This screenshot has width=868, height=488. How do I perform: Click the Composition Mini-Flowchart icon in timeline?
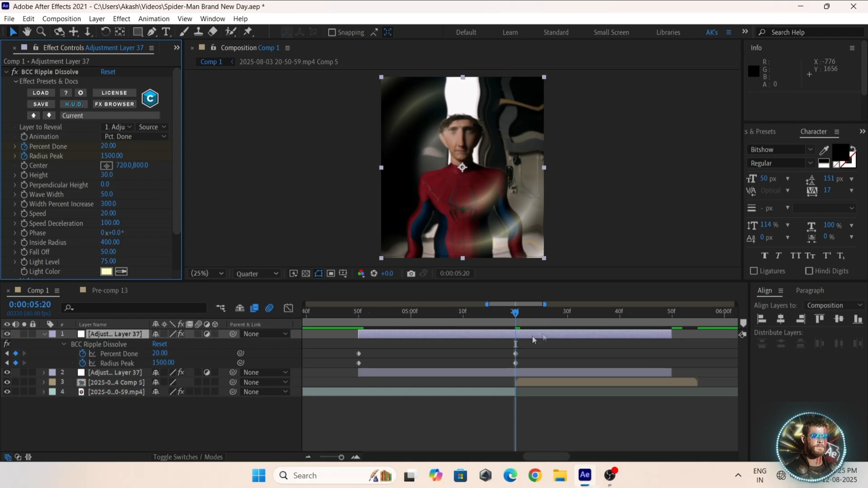pos(221,308)
